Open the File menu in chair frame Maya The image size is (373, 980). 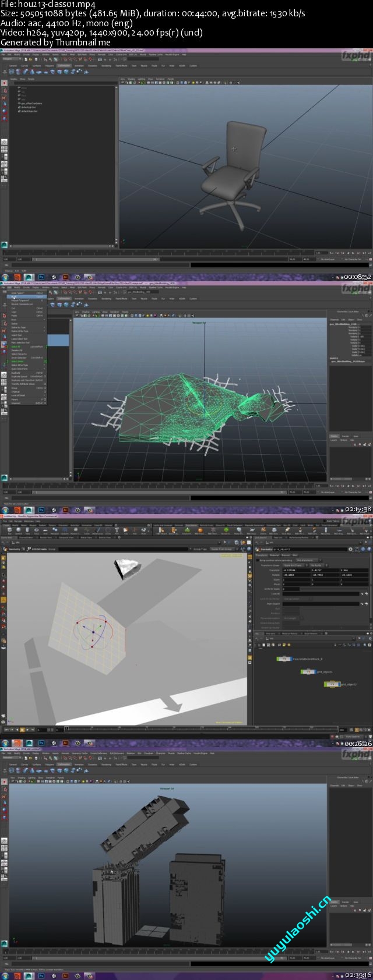[4, 55]
